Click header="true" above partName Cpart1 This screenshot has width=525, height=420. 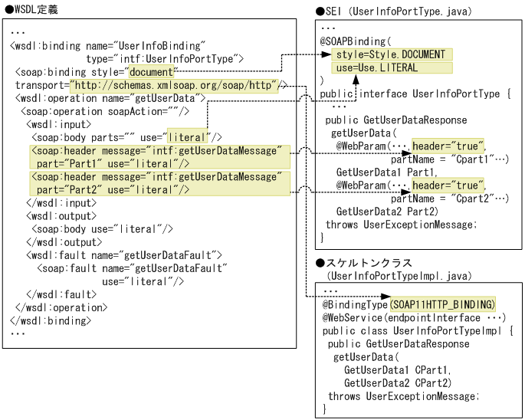tap(447, 146)
